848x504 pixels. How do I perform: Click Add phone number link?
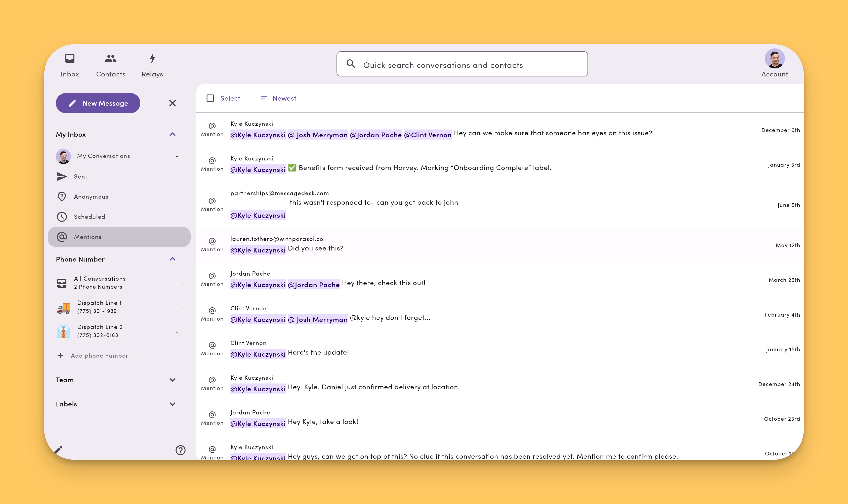(x=100, y=356)
